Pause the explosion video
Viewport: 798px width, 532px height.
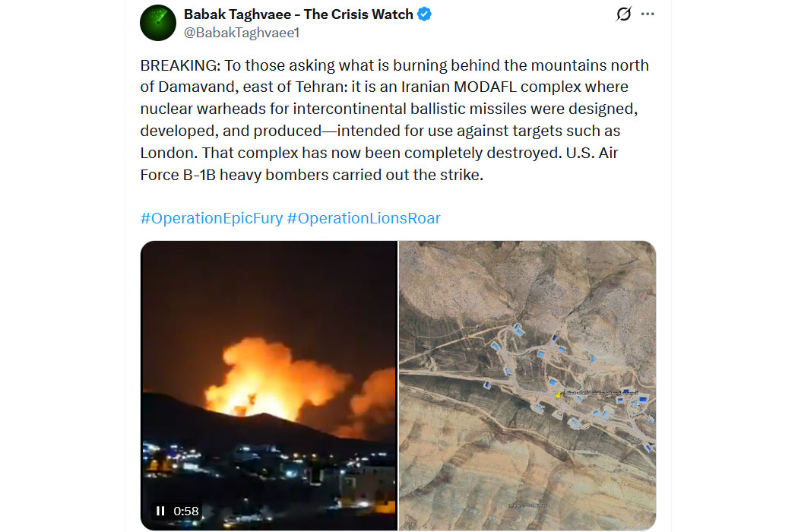click(x=160, y=511)
